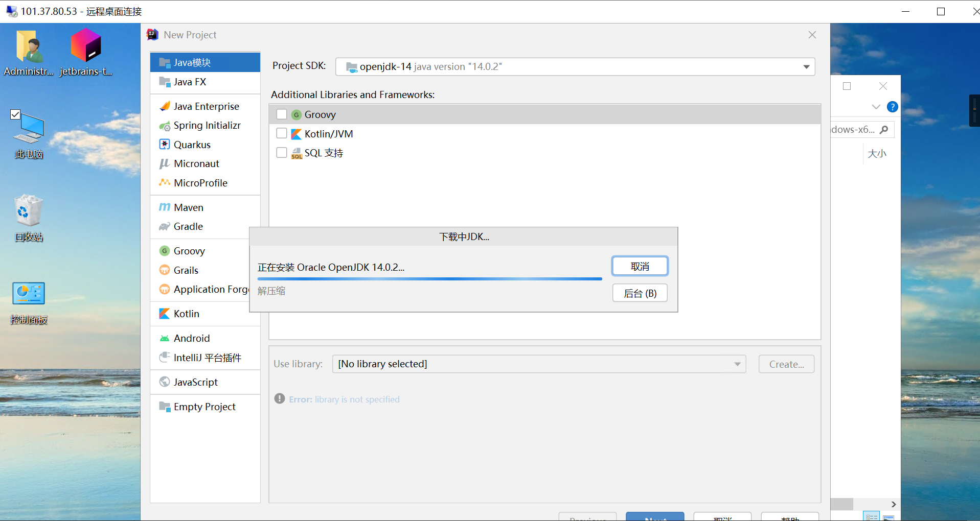Close the New Project dialog

click(x=812, y=35)
